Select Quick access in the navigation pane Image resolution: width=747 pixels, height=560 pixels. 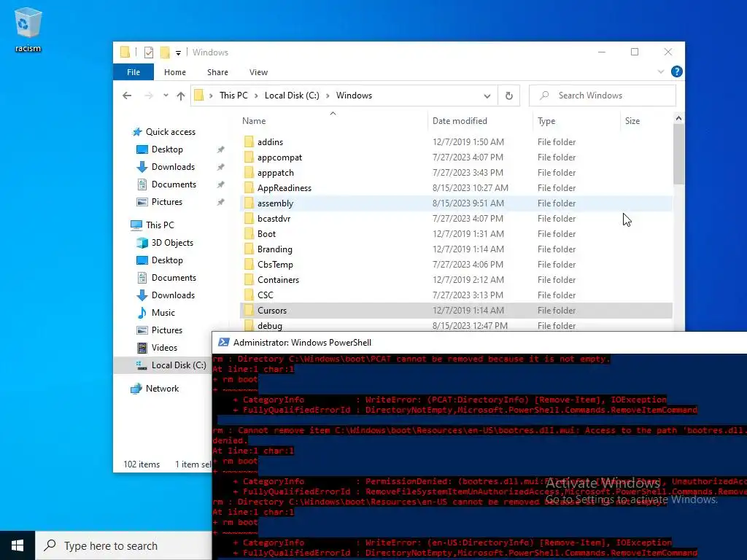(170, 132)
